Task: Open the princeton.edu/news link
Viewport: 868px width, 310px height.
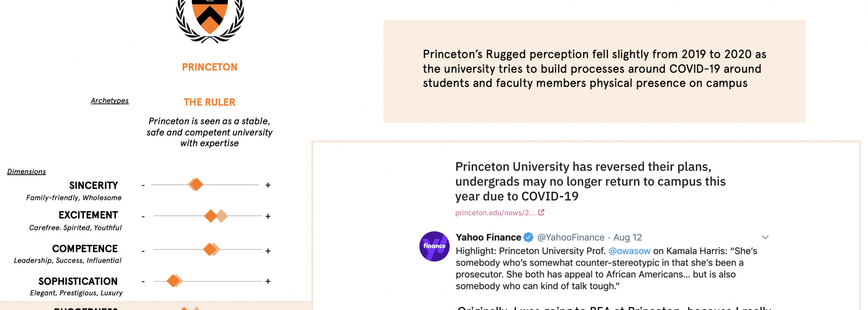Action: pos(495,213)
